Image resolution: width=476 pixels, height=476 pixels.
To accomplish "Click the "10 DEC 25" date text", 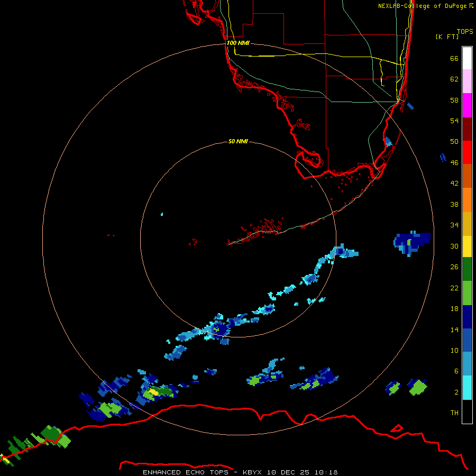I will coord(288,472).
